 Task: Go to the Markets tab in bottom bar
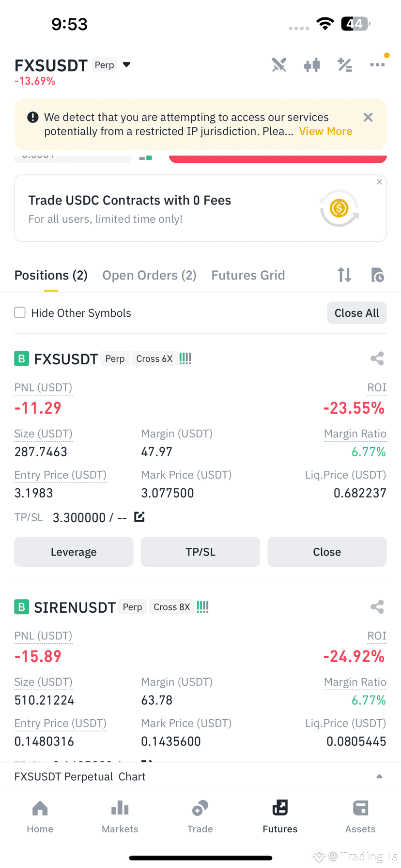(120, 817)
